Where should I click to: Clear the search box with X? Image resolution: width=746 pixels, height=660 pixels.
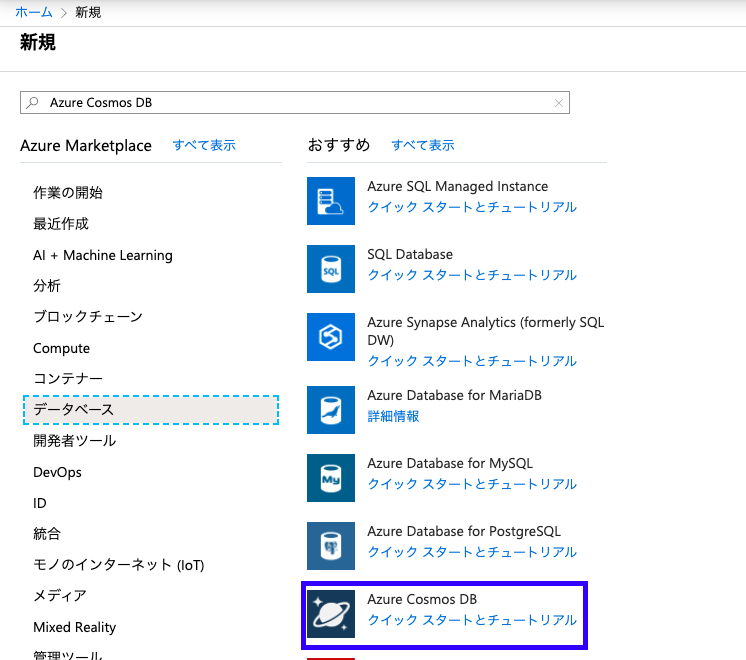pyautogui.click(x=559, y=103)
